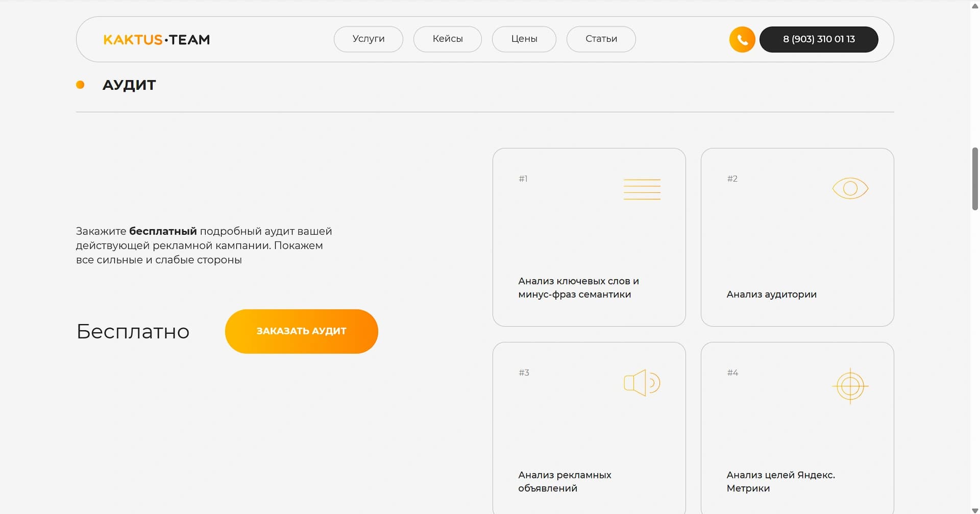The image size is (980, 514).
Task: Click the speaker icon on card #3
Action: pyautogui.click(x=641, y=382)
